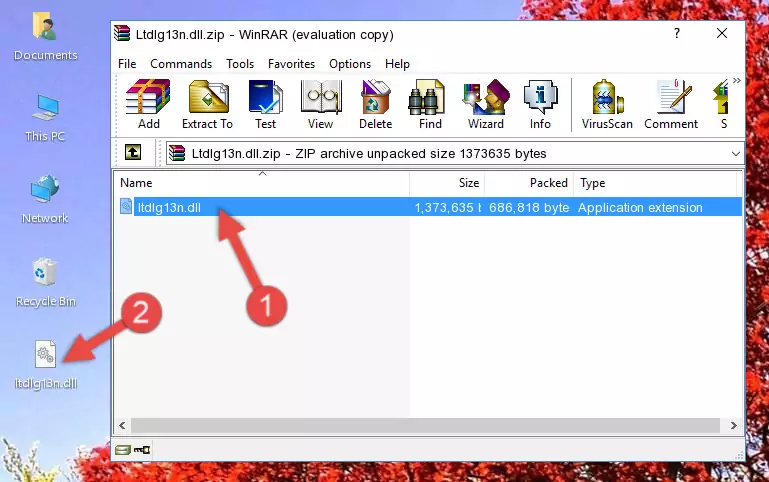
Task: Open the File menu
Action: coord(127,64)
